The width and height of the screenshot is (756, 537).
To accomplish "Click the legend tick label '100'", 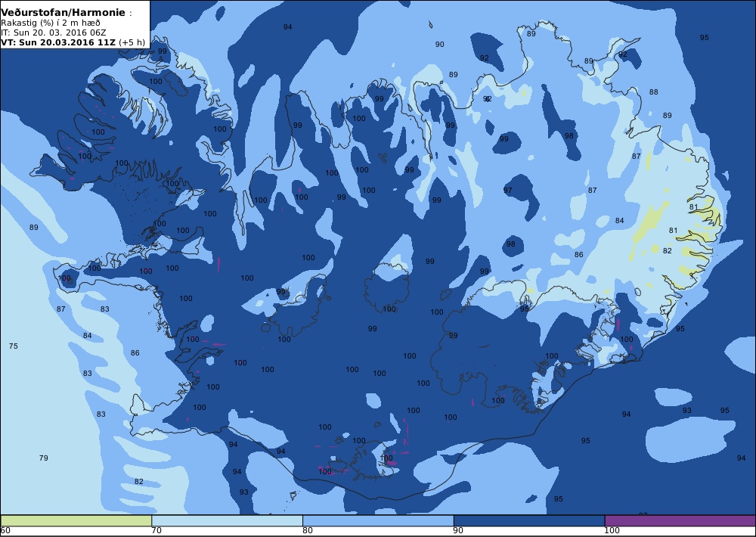I will click(x=612, y=531).
